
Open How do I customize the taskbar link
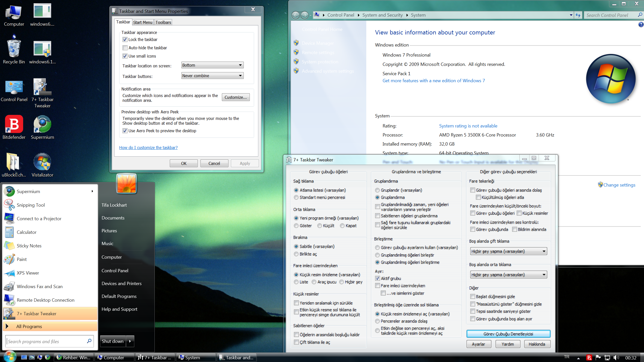point(148,148)
